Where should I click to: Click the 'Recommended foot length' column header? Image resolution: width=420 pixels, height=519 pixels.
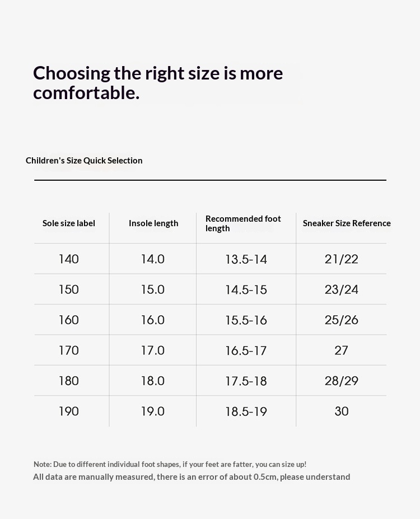243,223
